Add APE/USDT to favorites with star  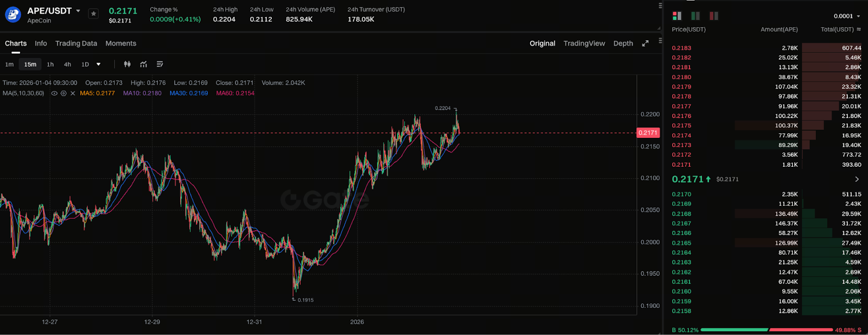[x=93, y=14]
